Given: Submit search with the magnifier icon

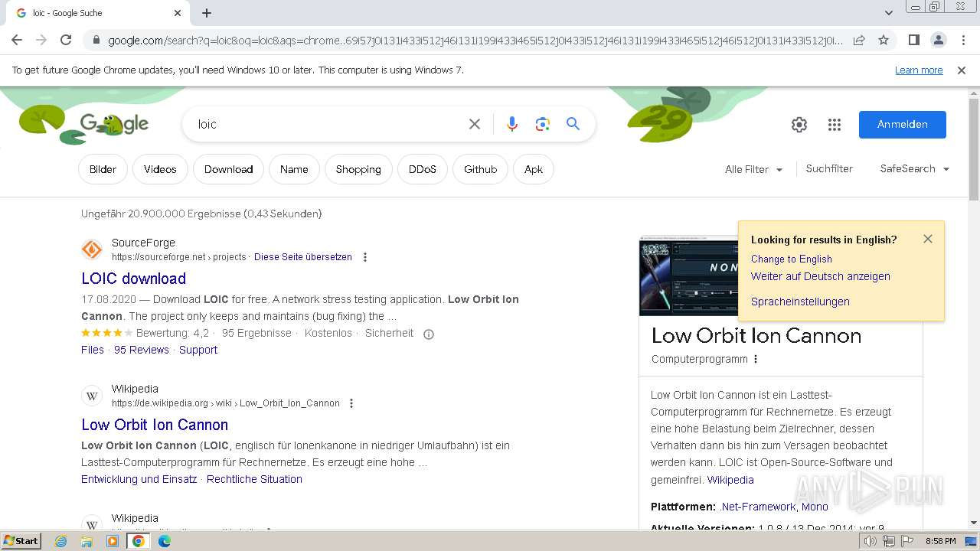Looking at the screenshot, I should coord(573,124).
